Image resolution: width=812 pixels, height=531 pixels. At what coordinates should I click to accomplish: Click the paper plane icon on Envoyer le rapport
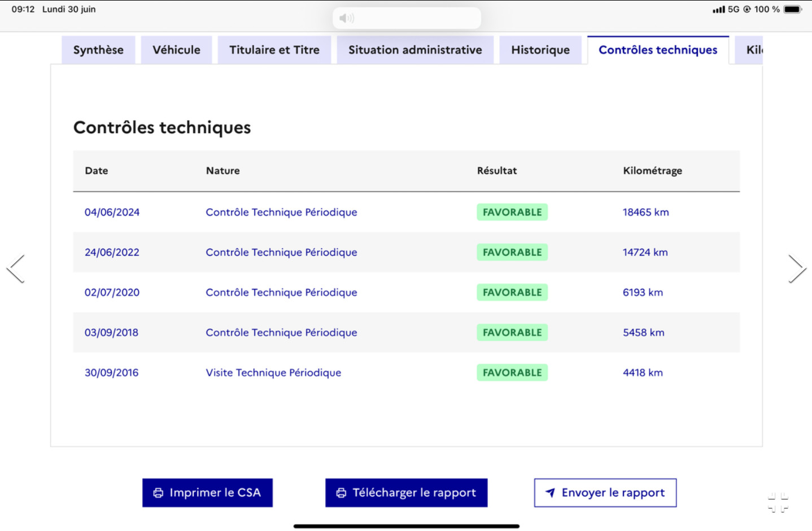click(550, 493)
